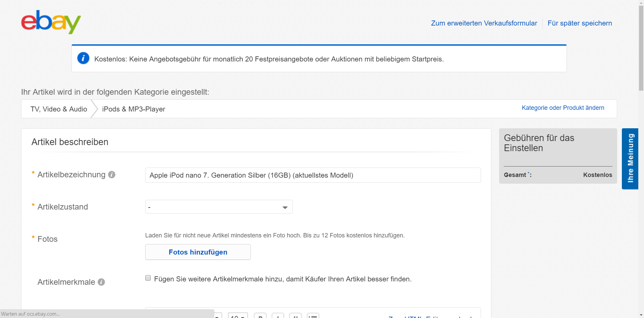Open the Artikelzustand dropdown
The height and width of the screenshot is (318, 644).
click(219, 207)
